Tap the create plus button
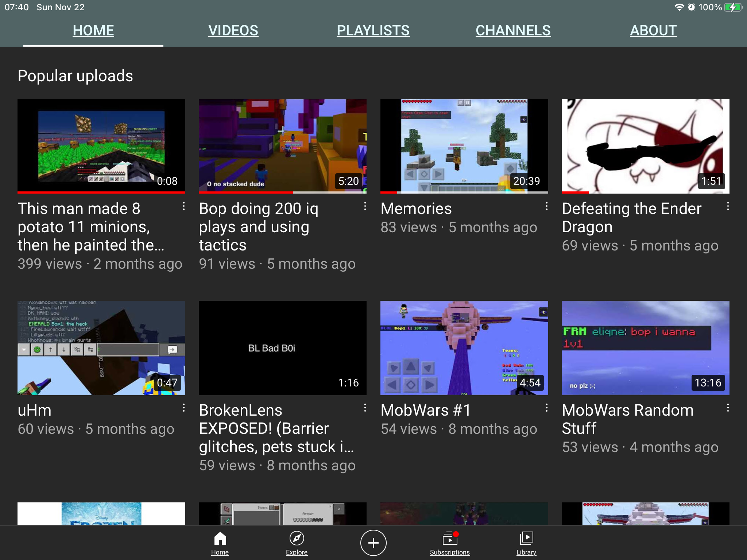This screenshot has height=560, width=747. 373,543
